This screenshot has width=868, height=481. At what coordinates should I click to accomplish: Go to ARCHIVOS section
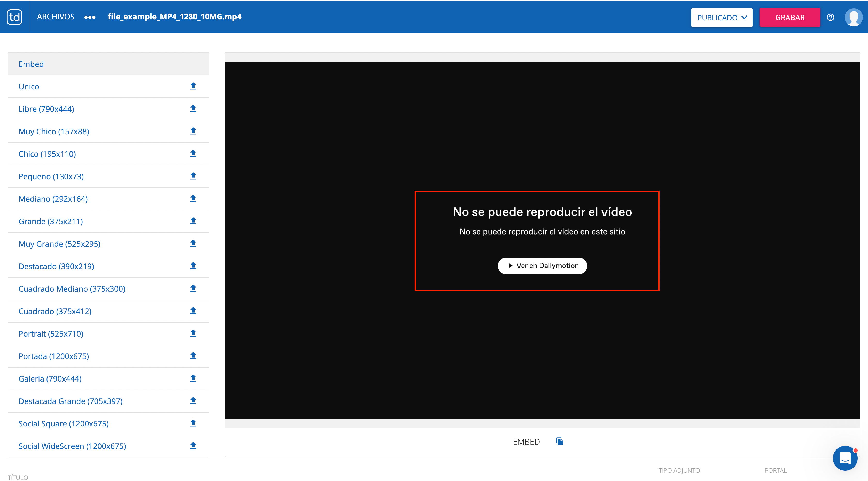point(56,17)
